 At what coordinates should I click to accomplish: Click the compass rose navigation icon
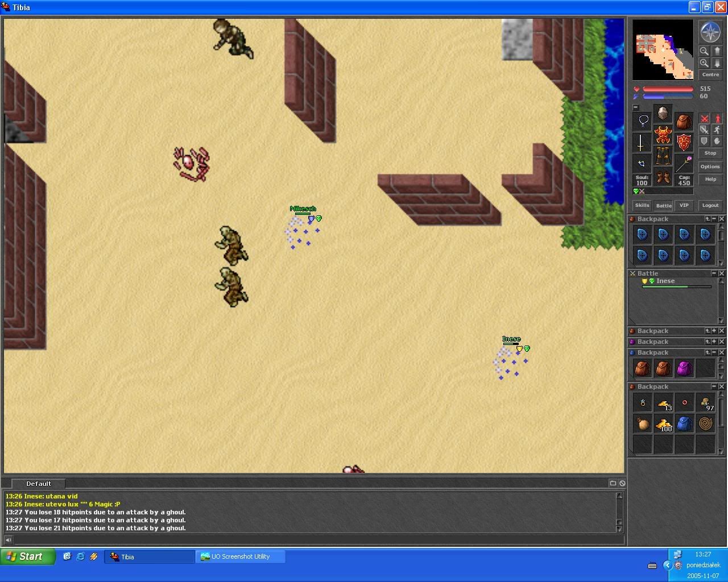coord(710,32)
